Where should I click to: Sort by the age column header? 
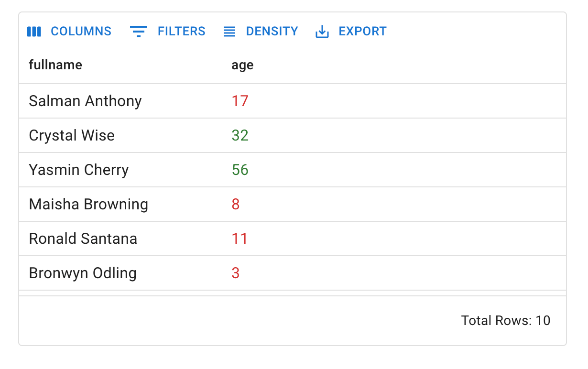pyautogui.click(x=242, y=65)
